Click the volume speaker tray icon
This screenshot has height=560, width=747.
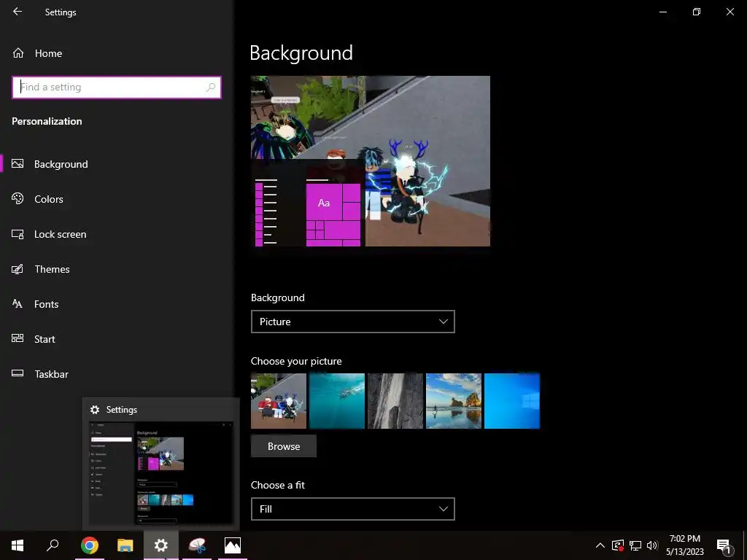[x=652, y=545]
